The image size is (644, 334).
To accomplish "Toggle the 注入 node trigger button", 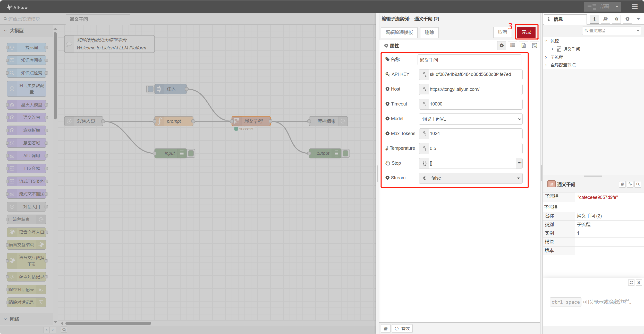I will click(151, 89).
